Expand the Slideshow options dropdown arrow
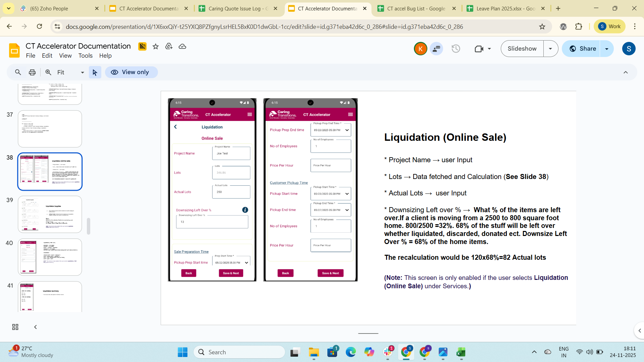 (550, 49)
